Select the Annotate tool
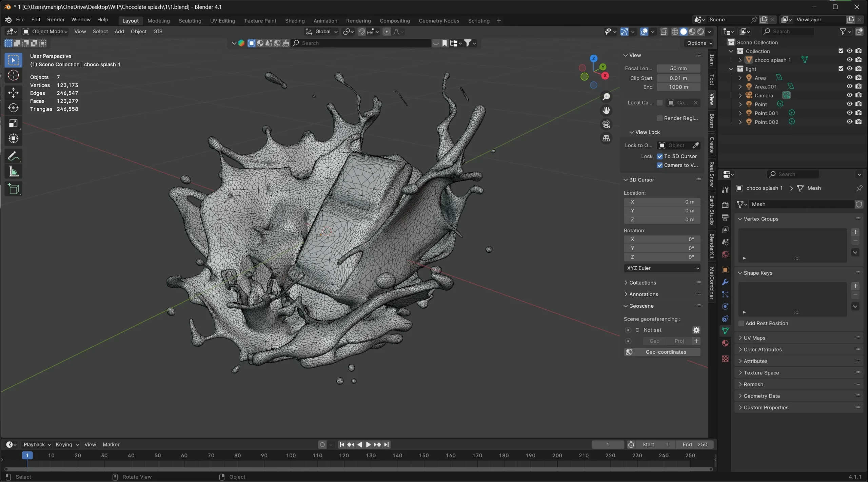The width and height of the screenshot is (868, 482). pos(14,156)
